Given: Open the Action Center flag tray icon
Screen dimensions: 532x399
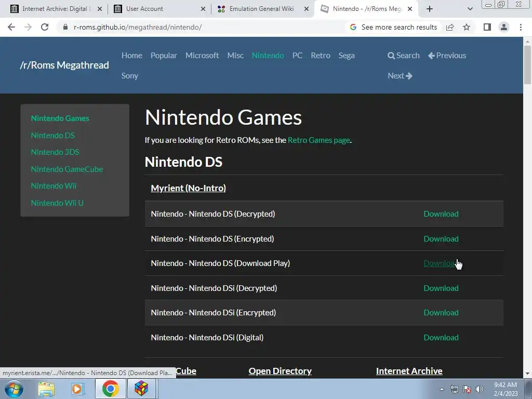Looking at the screenshot, I should pos(467,389).
